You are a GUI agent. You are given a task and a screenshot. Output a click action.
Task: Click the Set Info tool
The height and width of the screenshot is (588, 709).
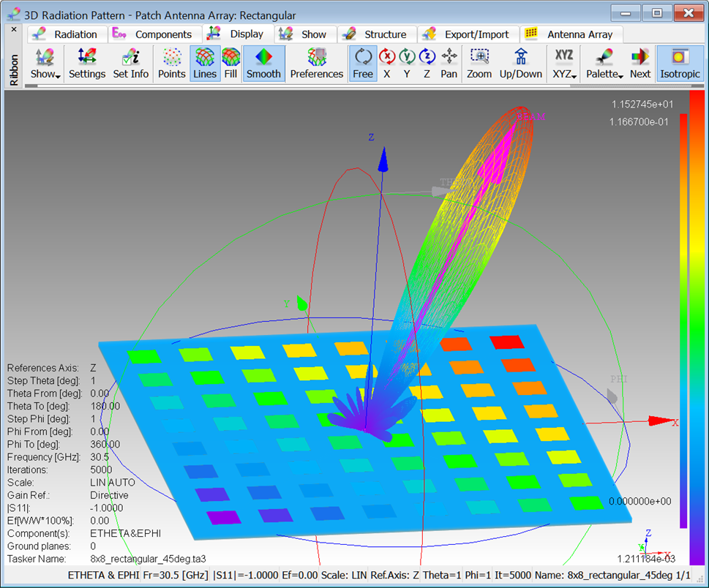click(x=131, y=64)
